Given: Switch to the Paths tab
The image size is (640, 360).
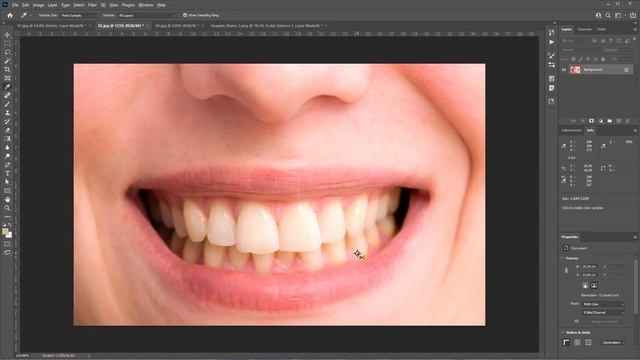Looking at the screenshot, I should click(601, 29).
